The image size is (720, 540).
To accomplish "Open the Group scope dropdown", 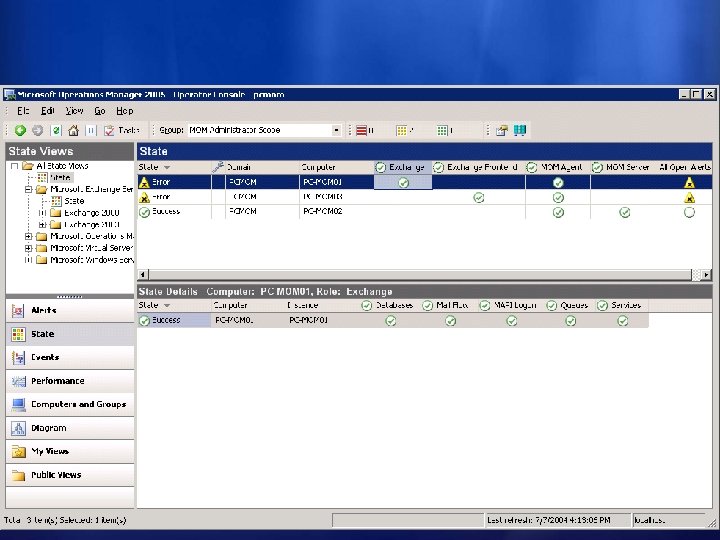I will click(336, 130).
